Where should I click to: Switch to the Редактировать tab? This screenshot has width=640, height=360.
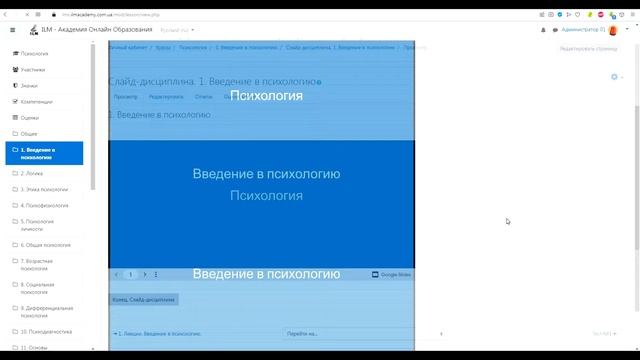(x=166, y=97)
